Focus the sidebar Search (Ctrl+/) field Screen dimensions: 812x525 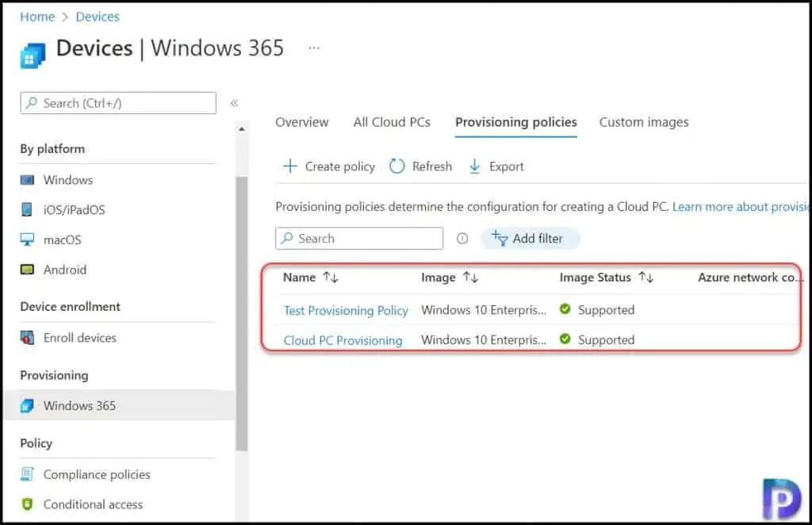pos(118,103)
